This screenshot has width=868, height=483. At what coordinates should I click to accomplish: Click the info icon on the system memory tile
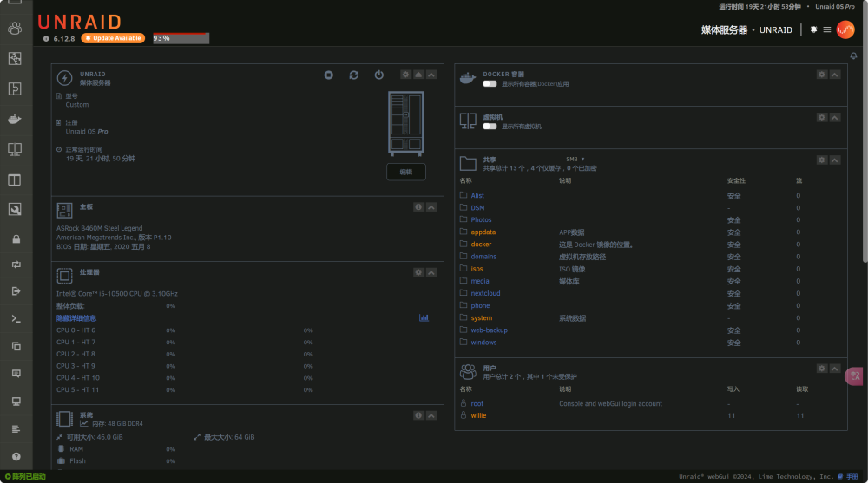tap(418, 415)
